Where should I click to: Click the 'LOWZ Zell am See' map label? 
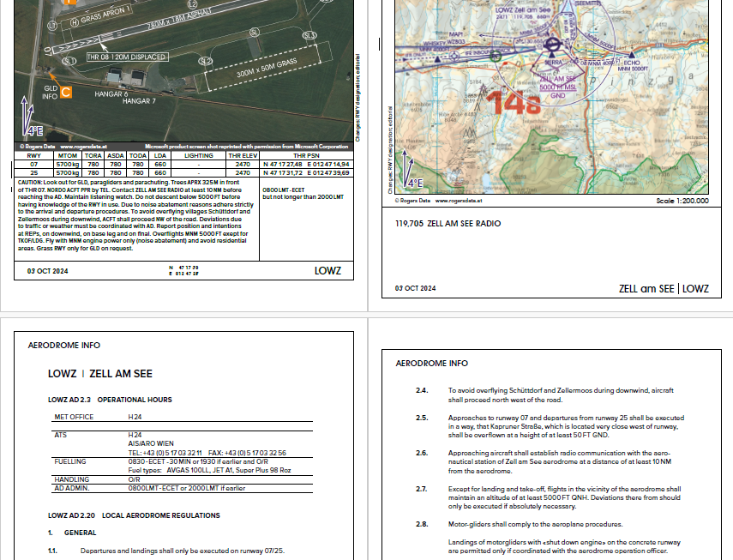(x=523, y=9)
